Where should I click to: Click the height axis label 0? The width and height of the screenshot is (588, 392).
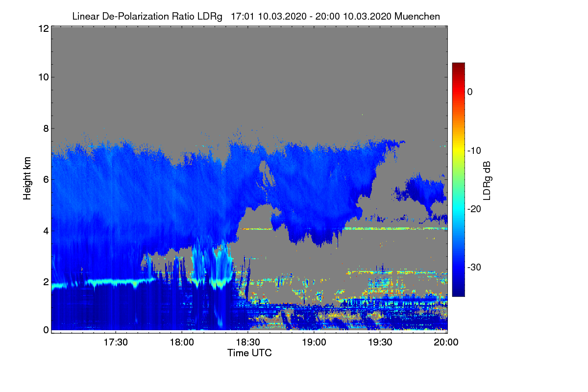click(45, 330)
